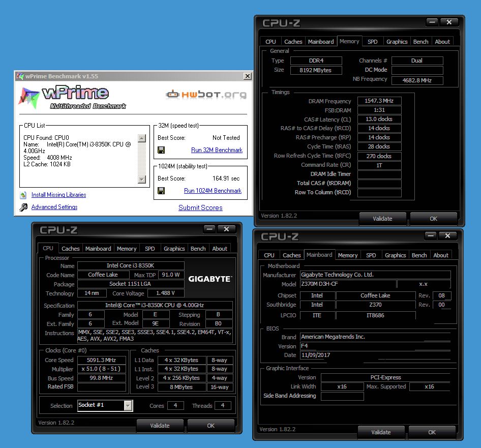Click the memory Size value 8192 MBytes
The width and height of the screenshot is (481, 448).
pyautogui.click(x=316, y=70)
